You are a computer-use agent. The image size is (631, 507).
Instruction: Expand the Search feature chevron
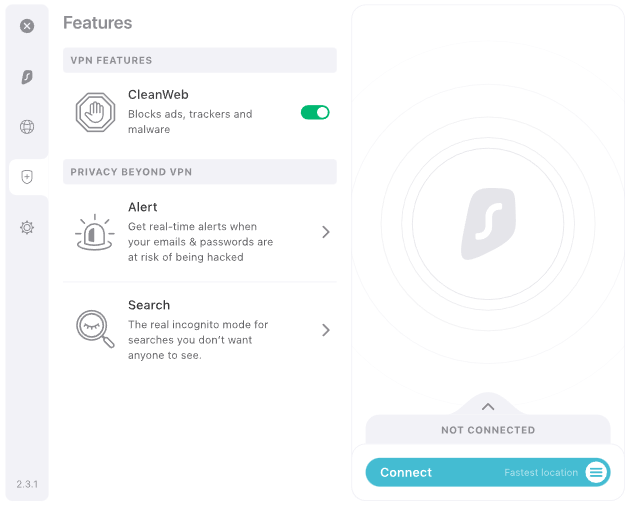point(326,330)
